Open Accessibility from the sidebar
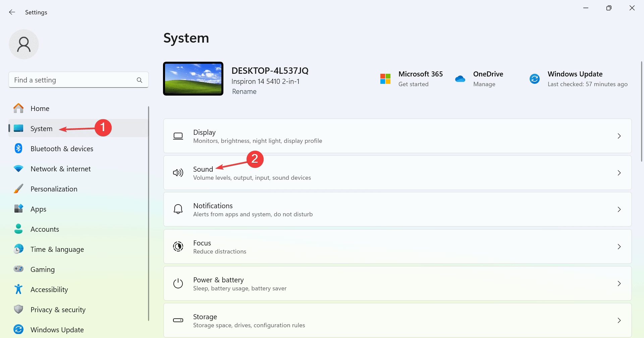 point(49,289)
